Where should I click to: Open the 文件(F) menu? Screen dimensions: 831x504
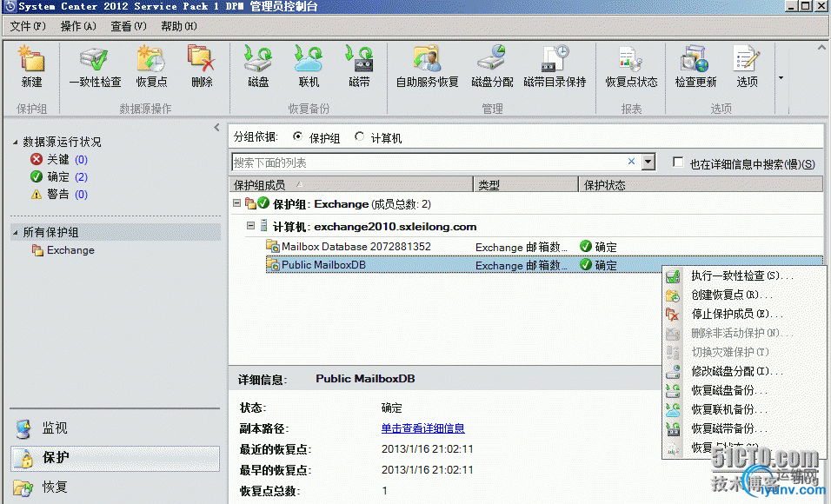coord(28,26)
